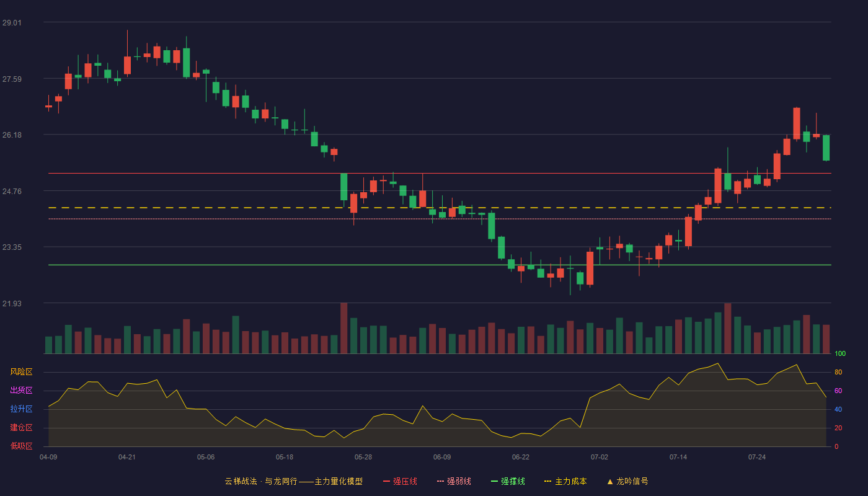
Task: Click the 23.35 price axis label
Action: (12, 247)
